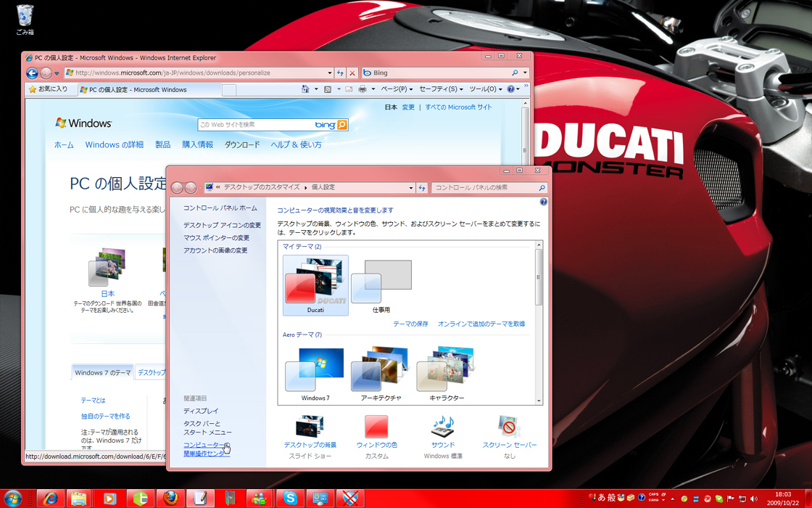812x508 pixels.
Task: Open the IE address bar history dropdown
Action: click(x=329, y=73)
